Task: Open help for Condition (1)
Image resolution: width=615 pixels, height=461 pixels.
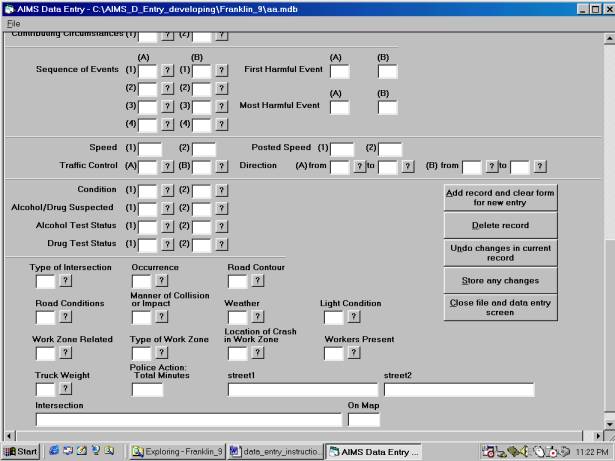Action: pyautogui.click(x=167, y=190)
